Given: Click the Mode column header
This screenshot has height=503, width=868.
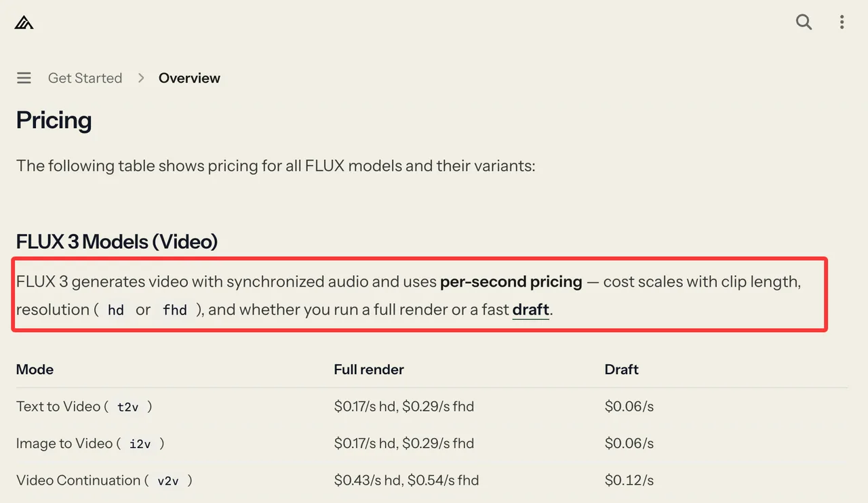Looking at the screenshot, I should (35, 369).
